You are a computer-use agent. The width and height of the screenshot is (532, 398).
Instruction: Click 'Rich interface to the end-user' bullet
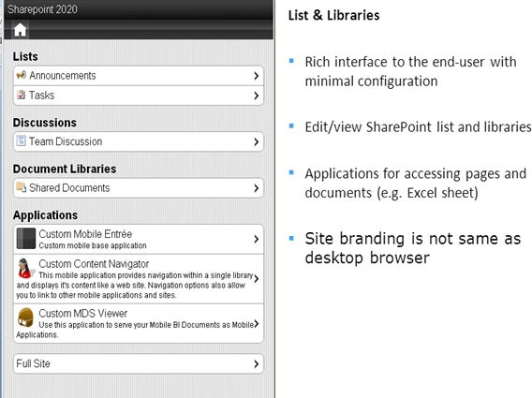tap(410, 71)
